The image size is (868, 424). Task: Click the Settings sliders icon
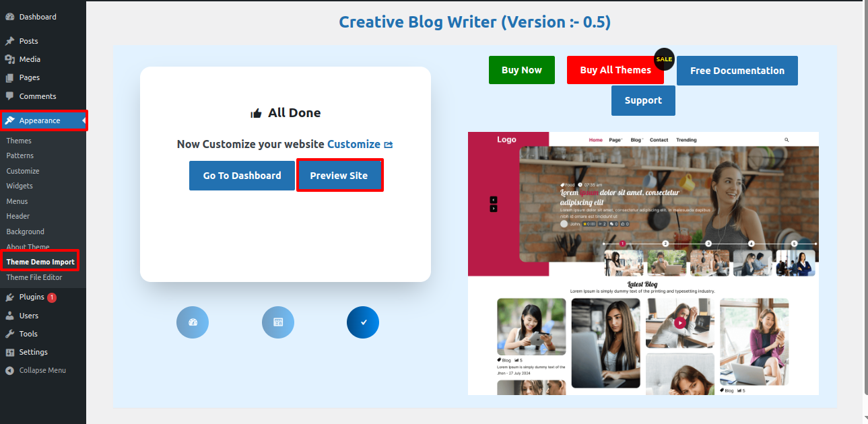pos(10,352)
